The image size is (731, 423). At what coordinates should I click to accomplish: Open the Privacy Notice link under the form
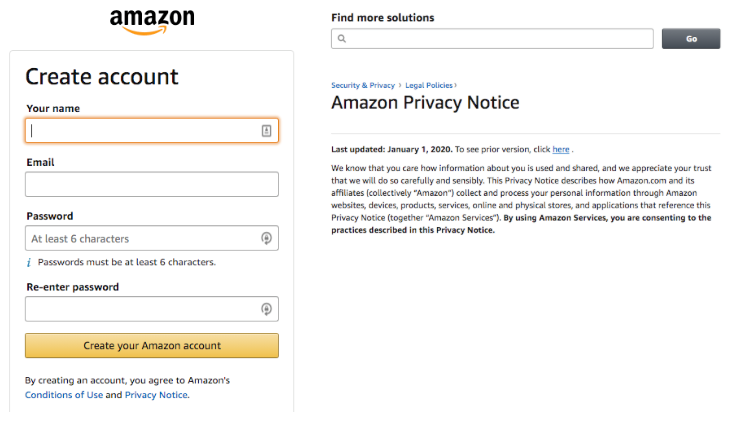coord(156,395)
